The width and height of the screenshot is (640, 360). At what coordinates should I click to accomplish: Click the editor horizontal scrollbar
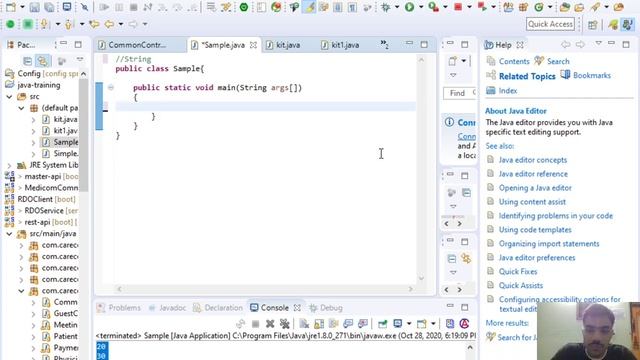(265, 289)
